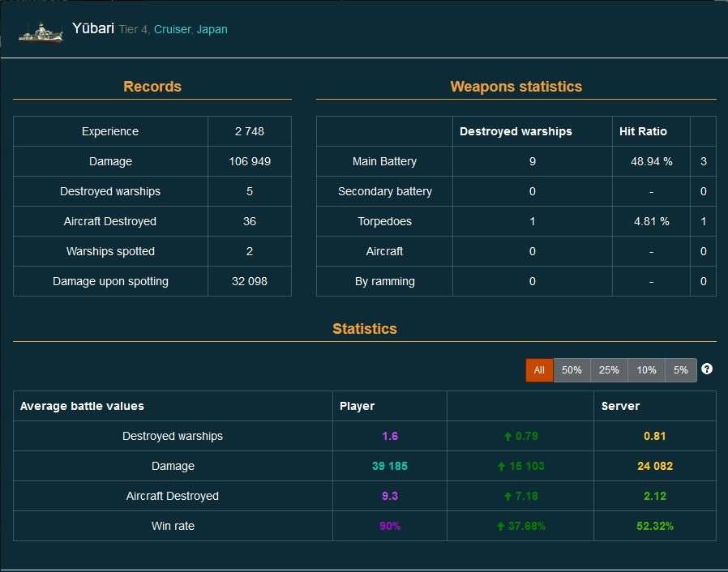Viewport: 728px width, 572px height.
Task: Click the Player column header
Action: [x=357, y=406]
